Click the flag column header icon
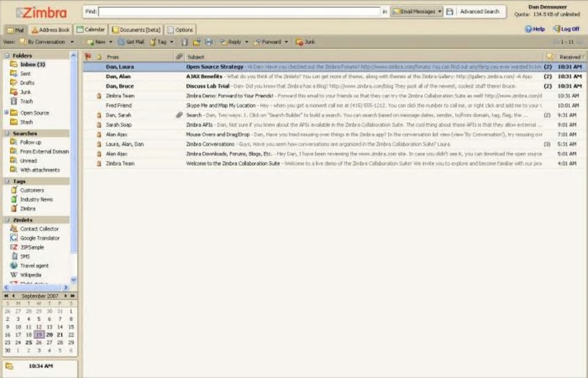This screenshot has width=588, height=378. pos(88,57)
